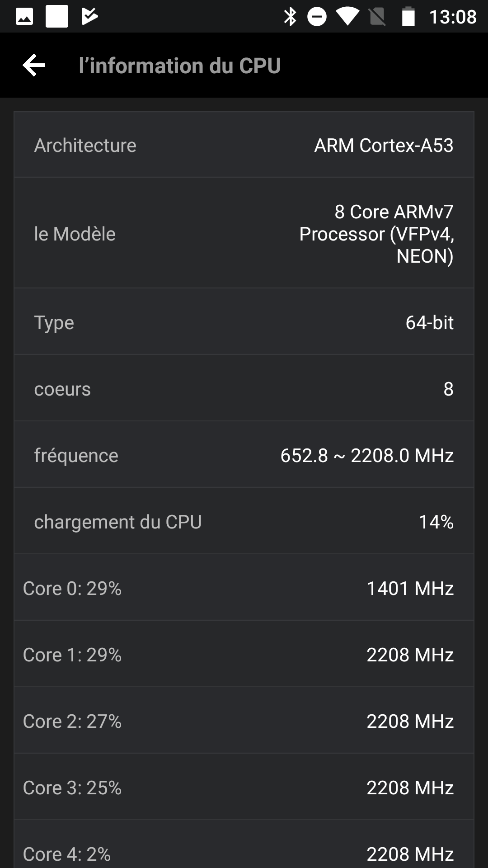Tap the battery status icon
This screenshot has height=868, width=488.
408,17
